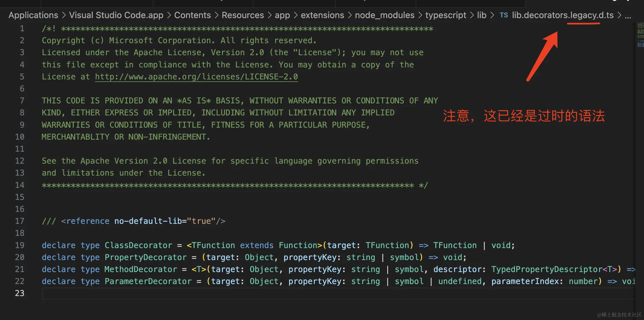Click line number 19 in the gutter
This screenshot has width=644, height=320.
(x=20, y=245)
